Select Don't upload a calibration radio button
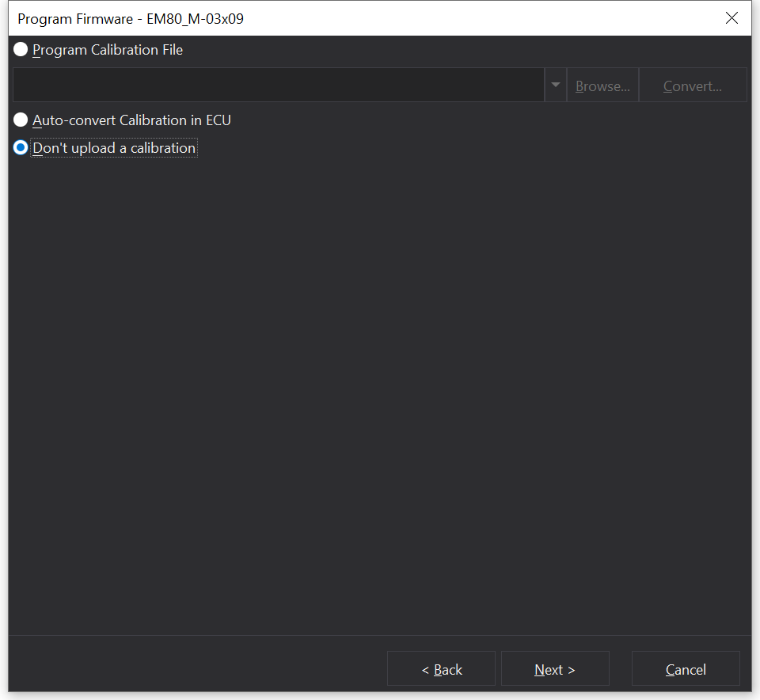This screenshot has height=700, width=760. click(21, 148)
